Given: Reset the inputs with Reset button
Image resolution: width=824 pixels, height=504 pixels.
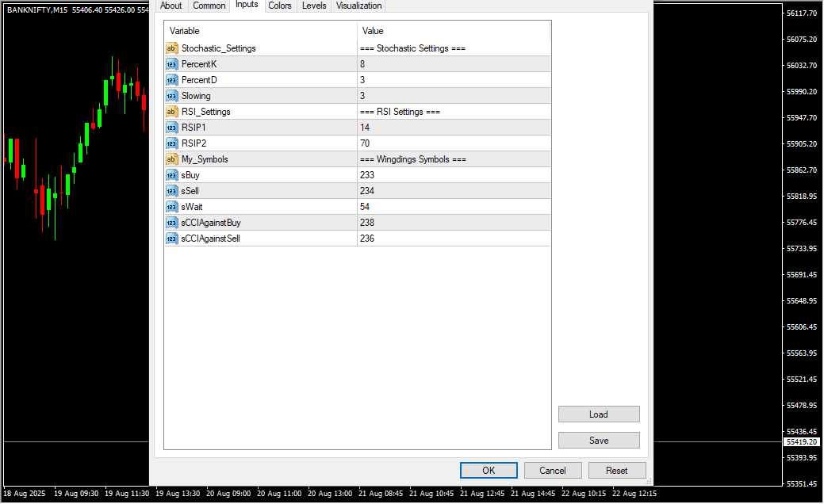Looking at the screenshot, I should 616,470.
